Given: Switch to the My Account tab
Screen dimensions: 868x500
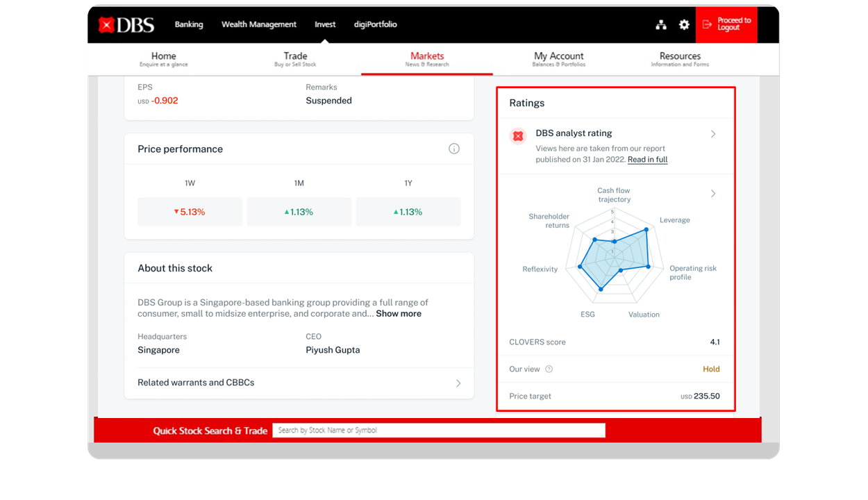Looking at the screenshot, I should pyautogui.click(x=559, y=59).
